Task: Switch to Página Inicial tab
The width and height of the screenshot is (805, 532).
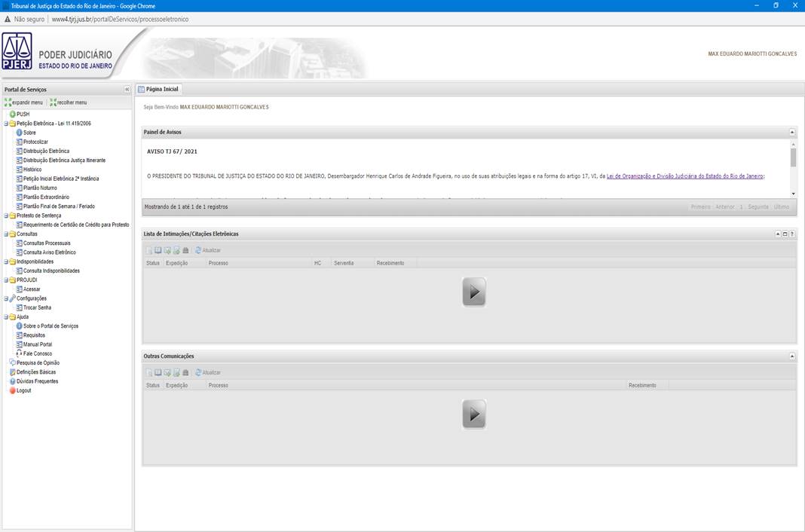Action: click(158, 89)
